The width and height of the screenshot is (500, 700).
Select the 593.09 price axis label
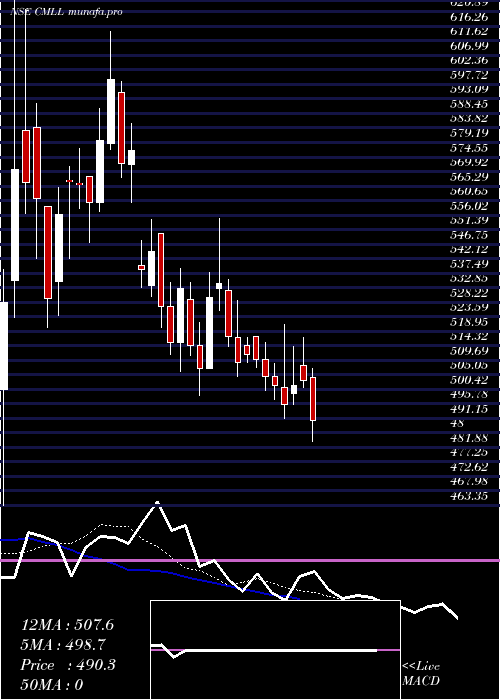(x=469, y=89)
